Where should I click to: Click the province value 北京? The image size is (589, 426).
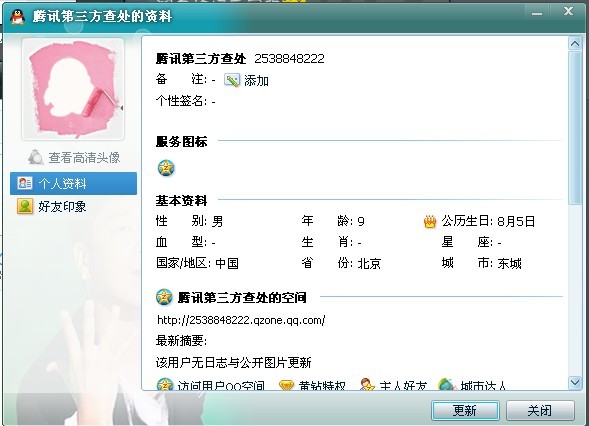[x=369, y=263]
